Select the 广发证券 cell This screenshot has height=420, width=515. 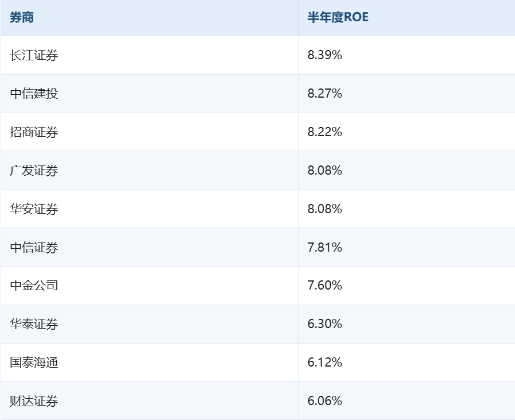tap(149, 170)
